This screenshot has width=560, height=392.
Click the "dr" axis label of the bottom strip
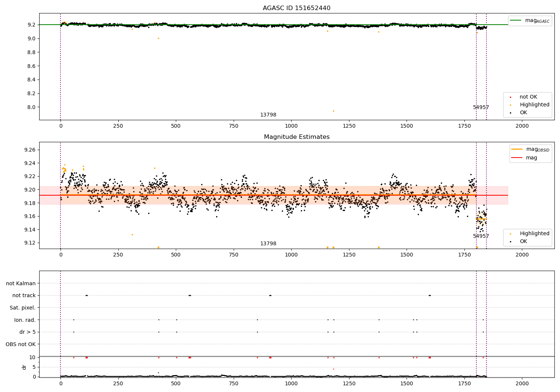24,367
